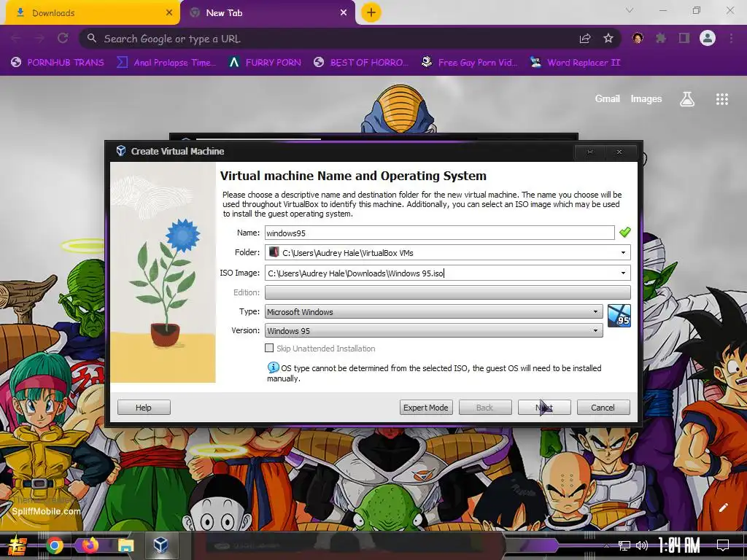Click the blue info icon near OS type message
Screen dimensions: 747x560
coord(273,367)
